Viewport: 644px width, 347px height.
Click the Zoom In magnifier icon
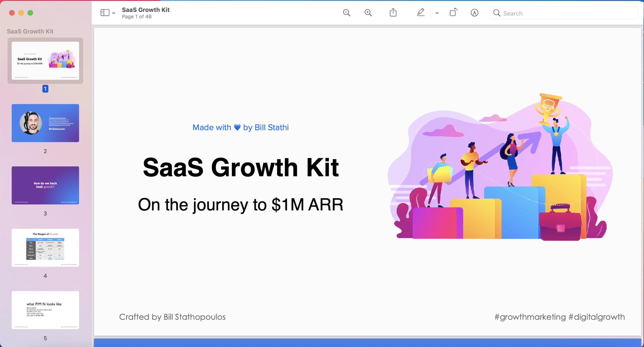click(x=368, y=13)
